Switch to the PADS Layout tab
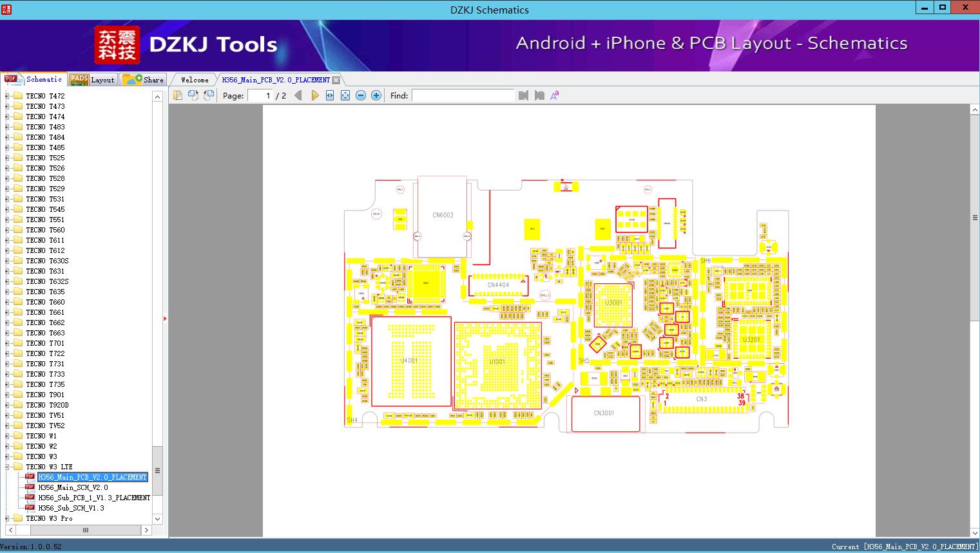This screenshot has width=980, height=553. click(x=92, y=80)
